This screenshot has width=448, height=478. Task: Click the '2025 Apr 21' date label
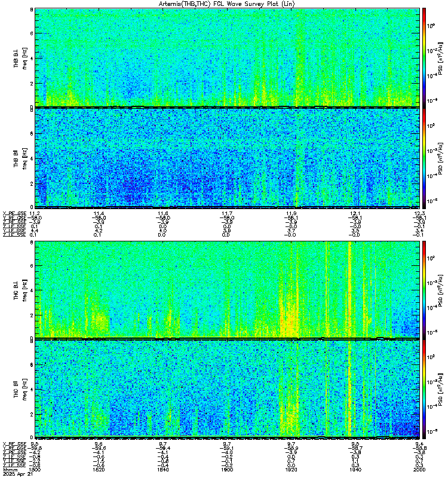[x=18, y=474]
